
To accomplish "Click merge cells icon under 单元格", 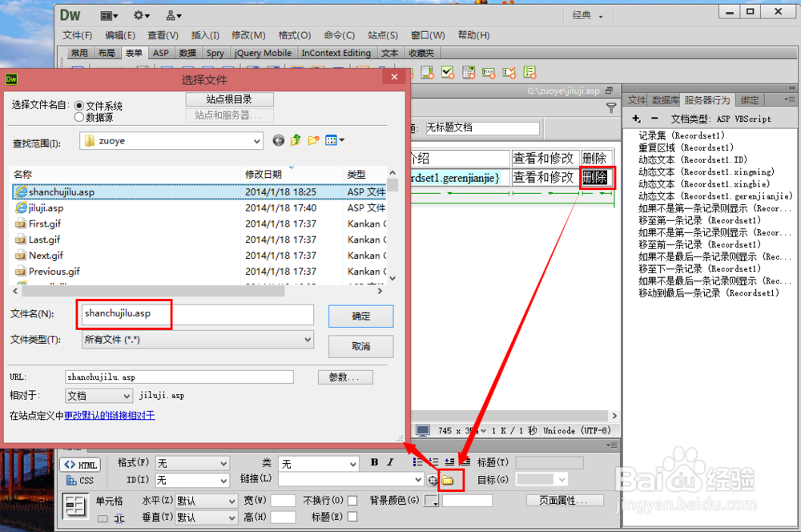I will [x=103, y=518].
